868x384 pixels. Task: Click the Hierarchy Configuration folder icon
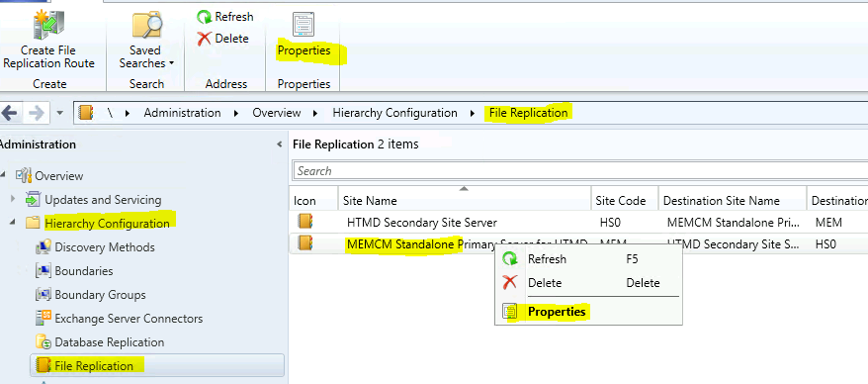click(34, 224)
